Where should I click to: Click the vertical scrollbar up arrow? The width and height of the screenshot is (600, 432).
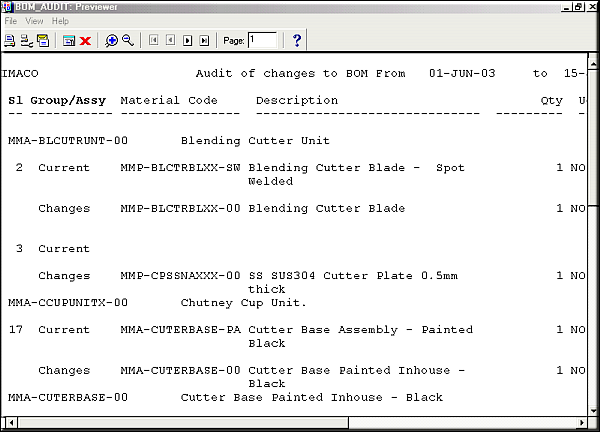coord(592,62)
